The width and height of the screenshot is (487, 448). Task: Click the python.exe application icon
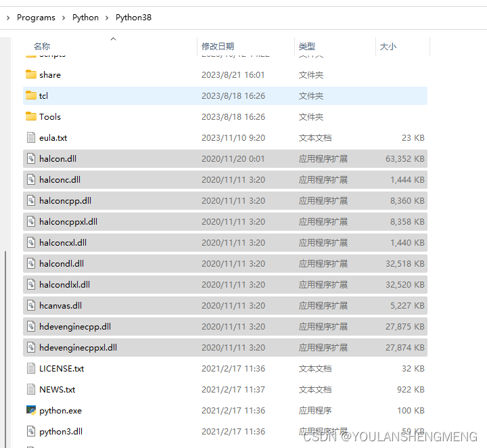[31, 410]
